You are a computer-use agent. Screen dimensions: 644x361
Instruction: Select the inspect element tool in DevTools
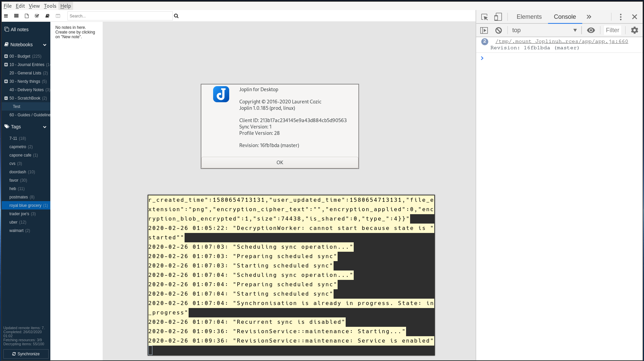pyautogui.click(x=484, y=17)
